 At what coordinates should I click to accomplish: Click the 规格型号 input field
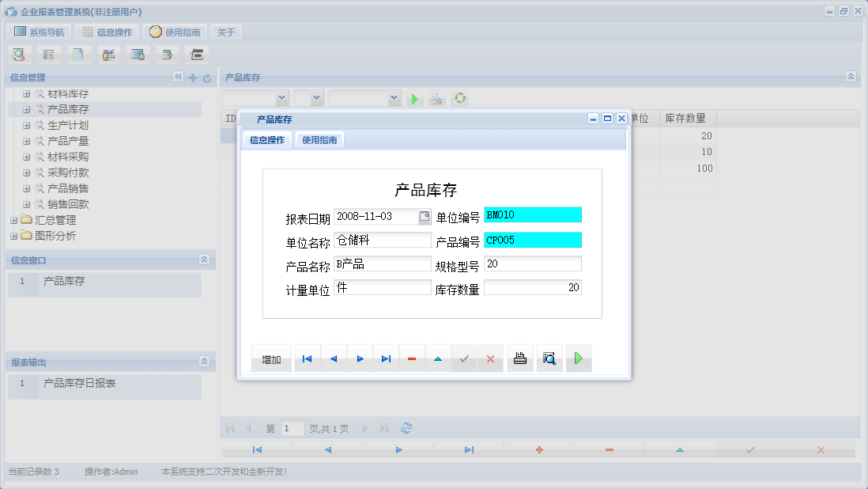pyautogui.click(x=533, y=263)
